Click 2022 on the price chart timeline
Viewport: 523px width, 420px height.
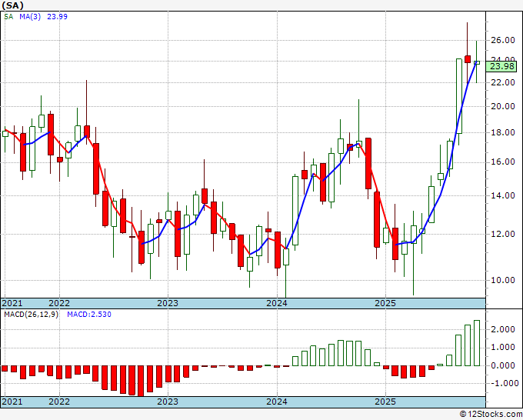coord(59,303)
